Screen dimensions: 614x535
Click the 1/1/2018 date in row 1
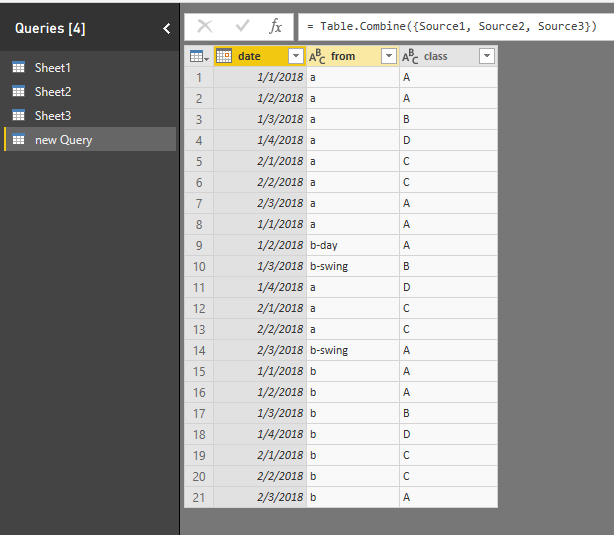260,77
